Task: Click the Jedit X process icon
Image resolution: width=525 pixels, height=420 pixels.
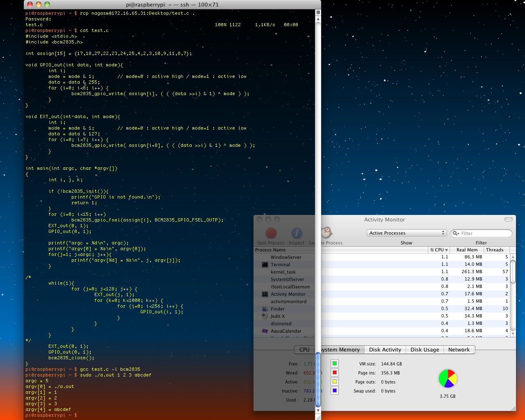Action: pos(265,316)
